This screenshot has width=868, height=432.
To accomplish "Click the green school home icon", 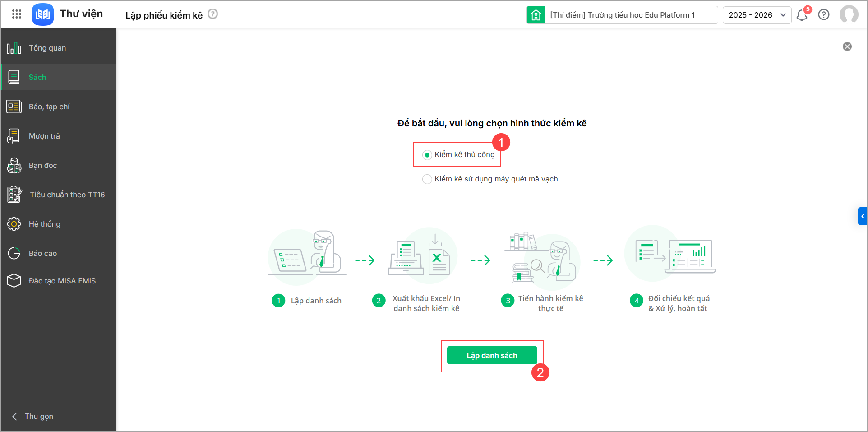I will (536, 15).
